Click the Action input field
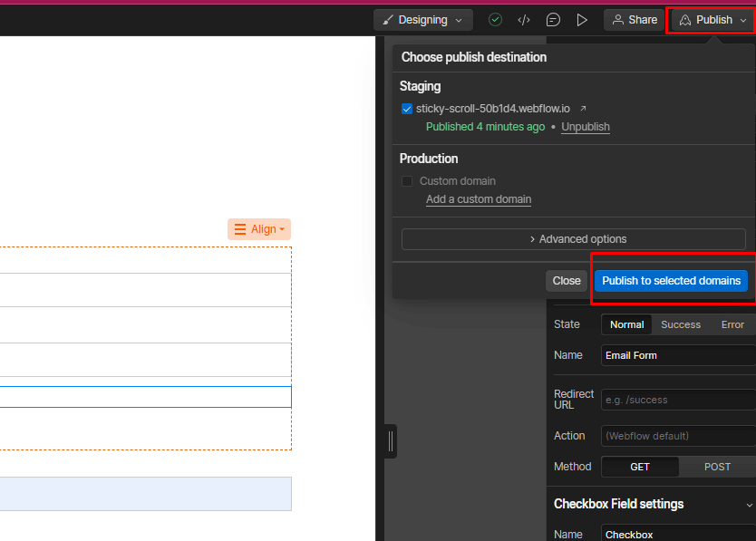The height and width of the screenshot is (541, 756). 678,436
